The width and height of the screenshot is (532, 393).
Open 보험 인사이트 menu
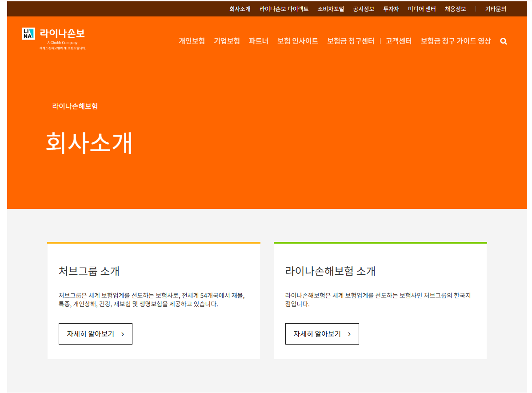(x=297, y=41)
